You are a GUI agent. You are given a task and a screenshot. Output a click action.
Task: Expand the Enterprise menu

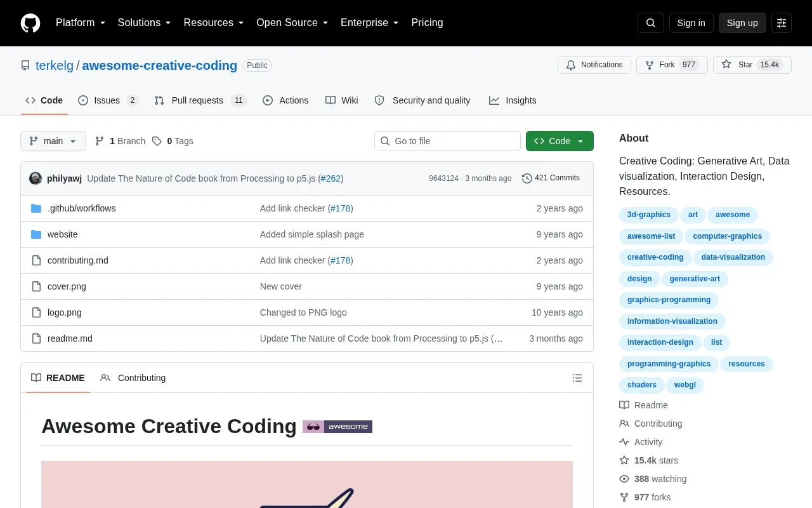[369, 23]
